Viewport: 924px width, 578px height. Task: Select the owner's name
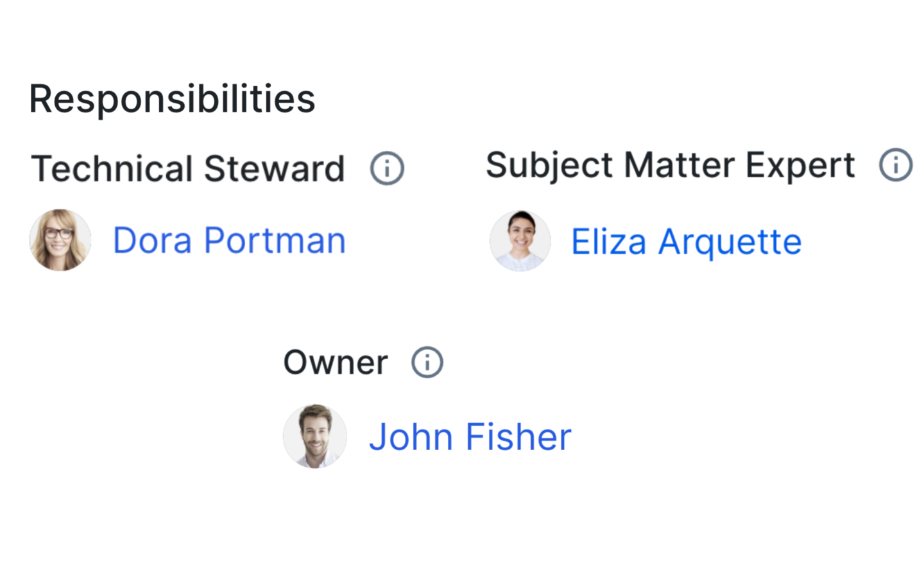point(470,437)
